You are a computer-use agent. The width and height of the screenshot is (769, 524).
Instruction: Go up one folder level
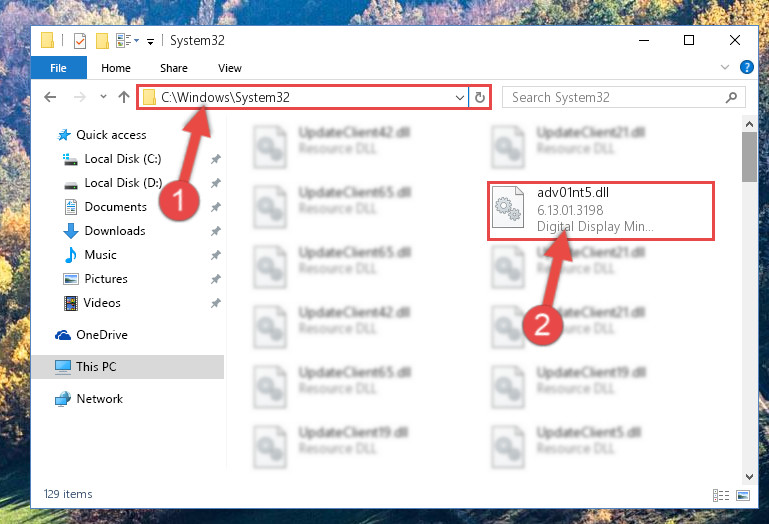coord(124,97)
